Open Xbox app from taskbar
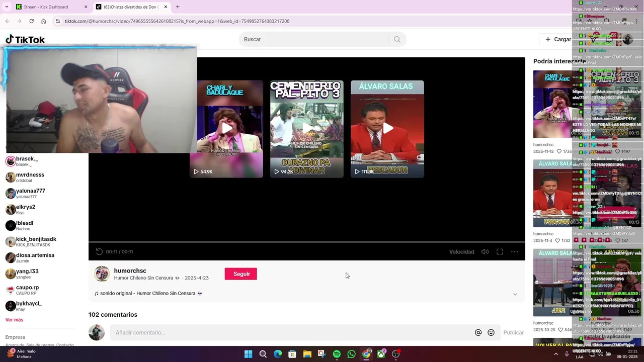Image resolution: width=644 pixels, height=362 pixels. click(381, 354)
